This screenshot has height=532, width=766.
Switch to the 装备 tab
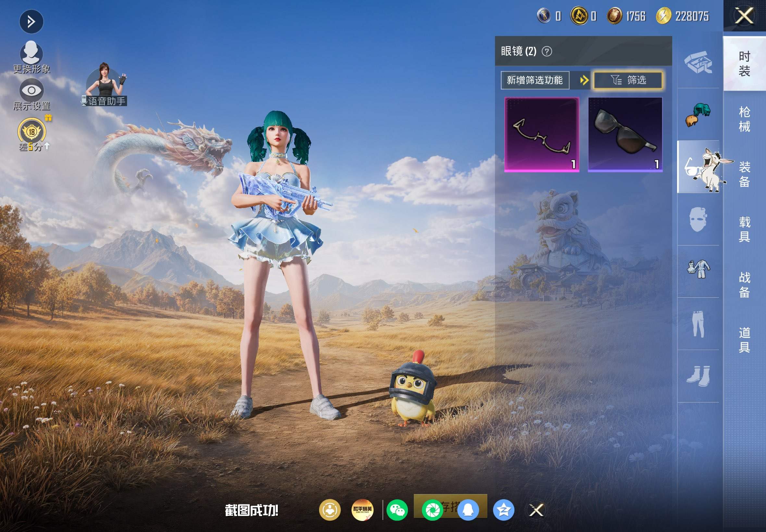click(745, 174)
